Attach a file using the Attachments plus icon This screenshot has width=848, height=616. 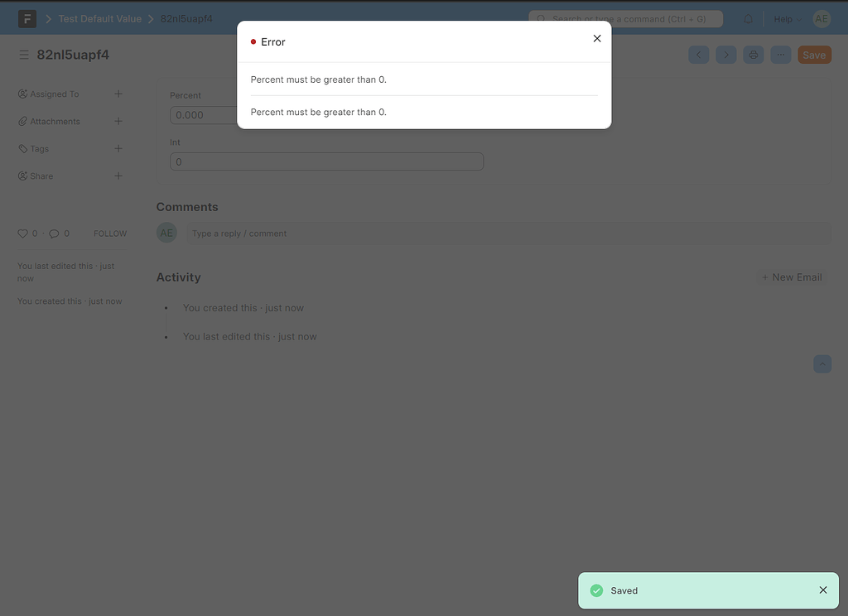(118, 121)
